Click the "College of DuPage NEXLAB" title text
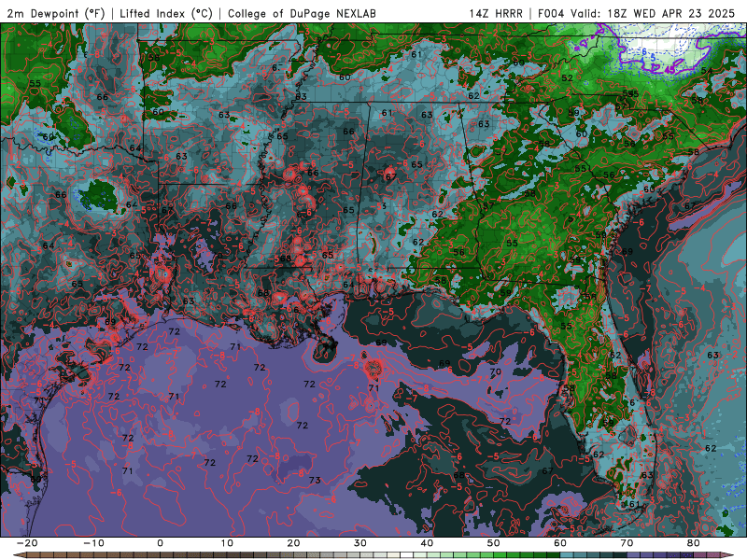 (x=302, y=14)
